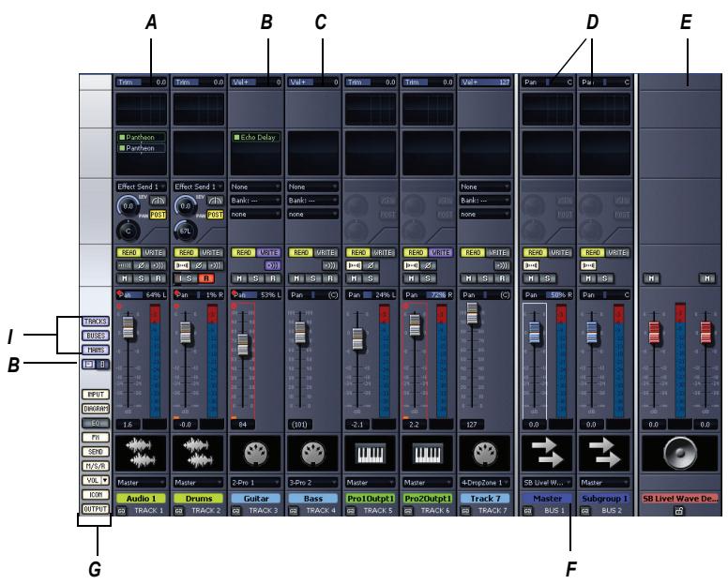Click the Master bus arrows icon
The image size is (728, 584).
tap(547, 453)
